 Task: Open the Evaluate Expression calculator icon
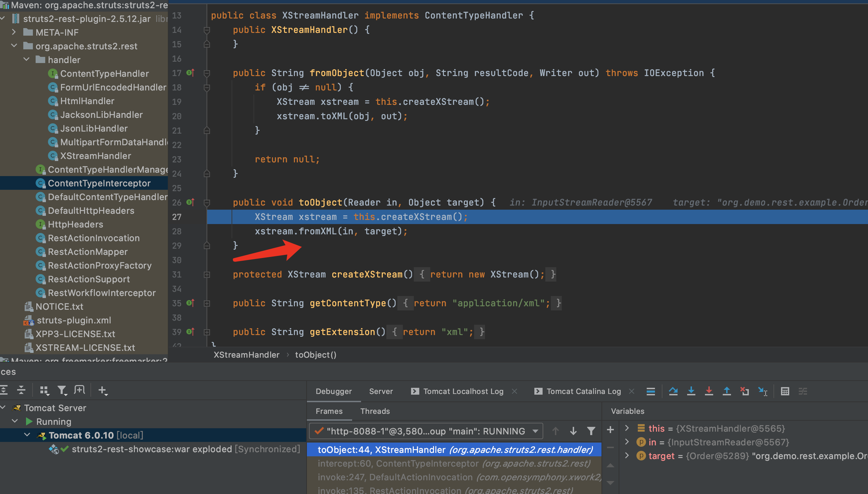click(x=785, y=391)
